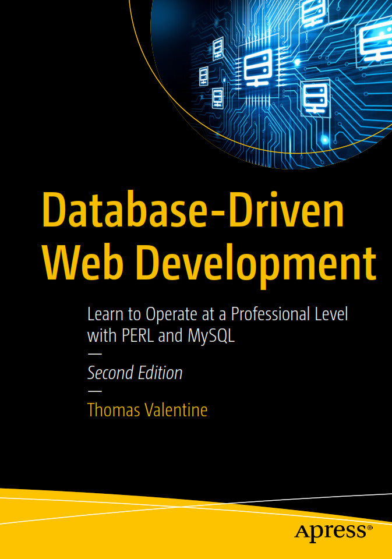Click the "Second Edition" text
The height and width of the screenshot is (559, 392).
coord(135,373)
